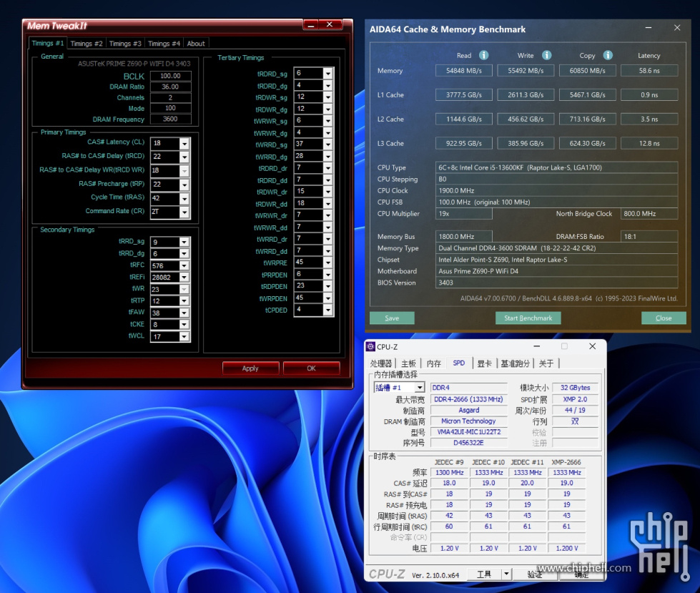Click the Write info icon in AIDA64

546,55
